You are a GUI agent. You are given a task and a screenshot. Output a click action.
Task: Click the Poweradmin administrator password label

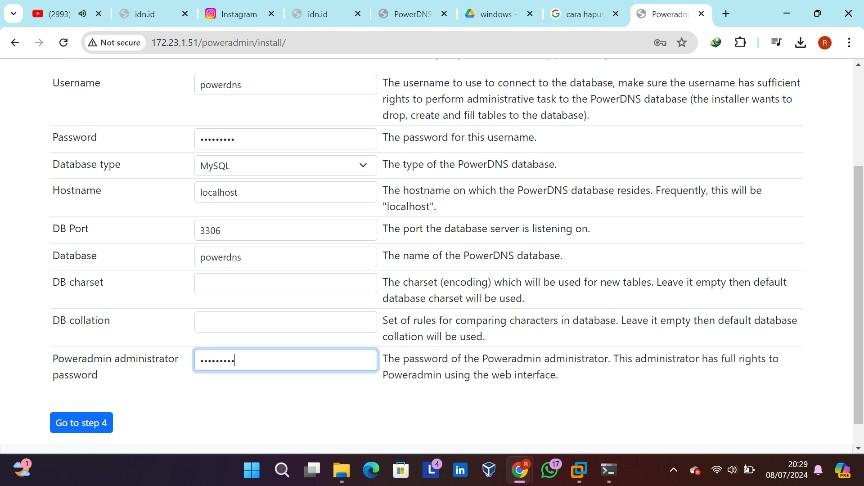tap(115, 366)
